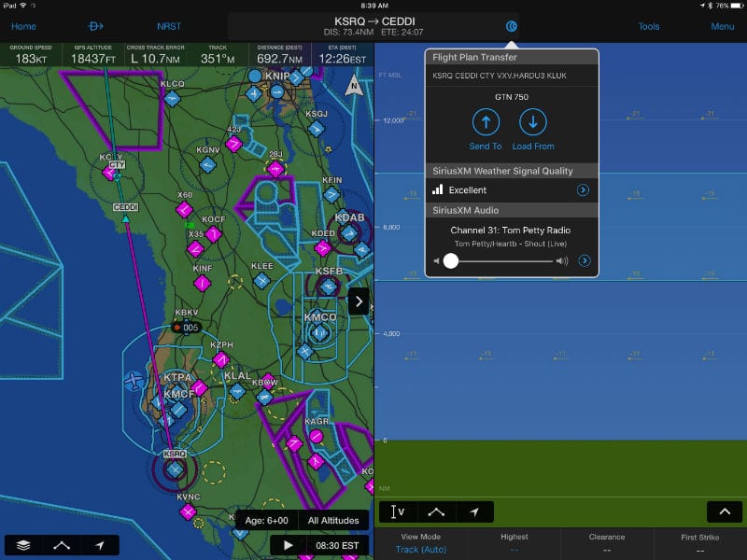This screenshot has height=560, width=747.
Task: Tap the north-up compass indicator on map
Action: (x=353, y=87)
